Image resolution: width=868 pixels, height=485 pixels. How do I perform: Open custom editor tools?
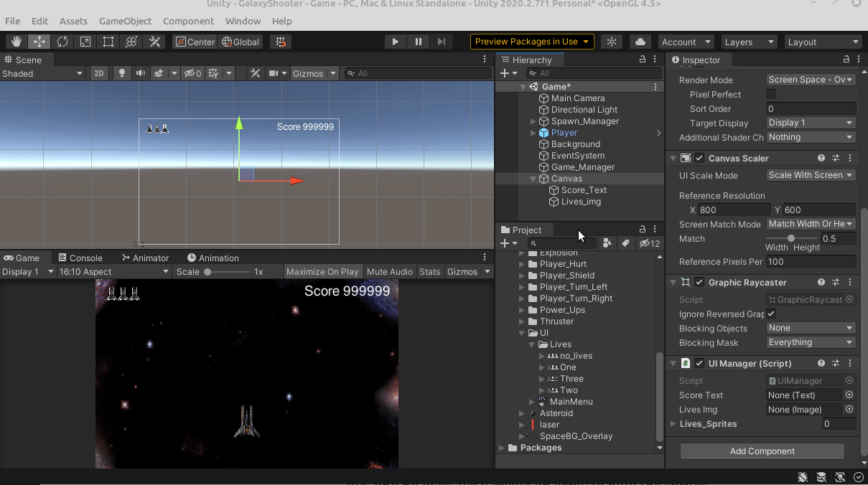coord(154,42)
